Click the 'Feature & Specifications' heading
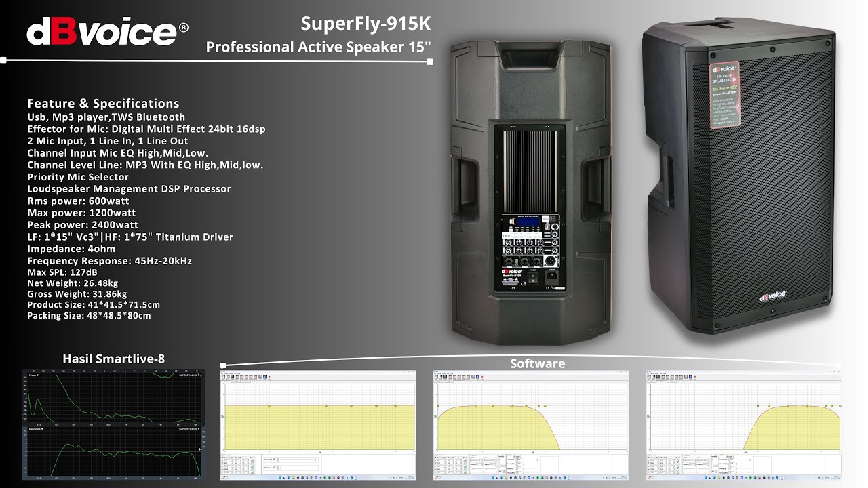The image size is (868, 488). (103, 104)
